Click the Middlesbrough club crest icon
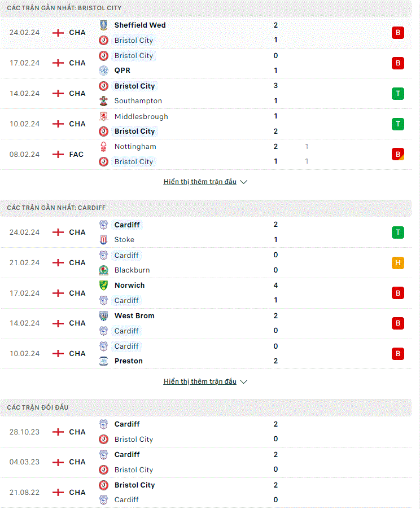This screenshot has width=420, height=509. click(x=104, y=116)
